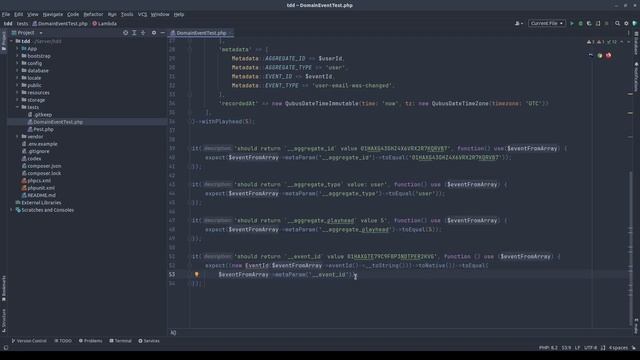This screenshot has height=360, width=640.
Task: Change indent setting 4 spaces in the status bar
Action: (618, 348)
